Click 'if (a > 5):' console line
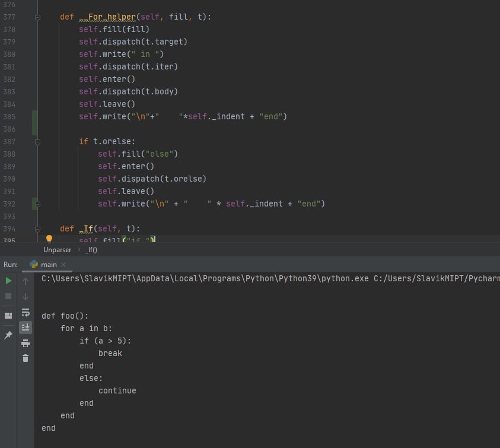This screenshot has width=500, height=448. point(105,341)
